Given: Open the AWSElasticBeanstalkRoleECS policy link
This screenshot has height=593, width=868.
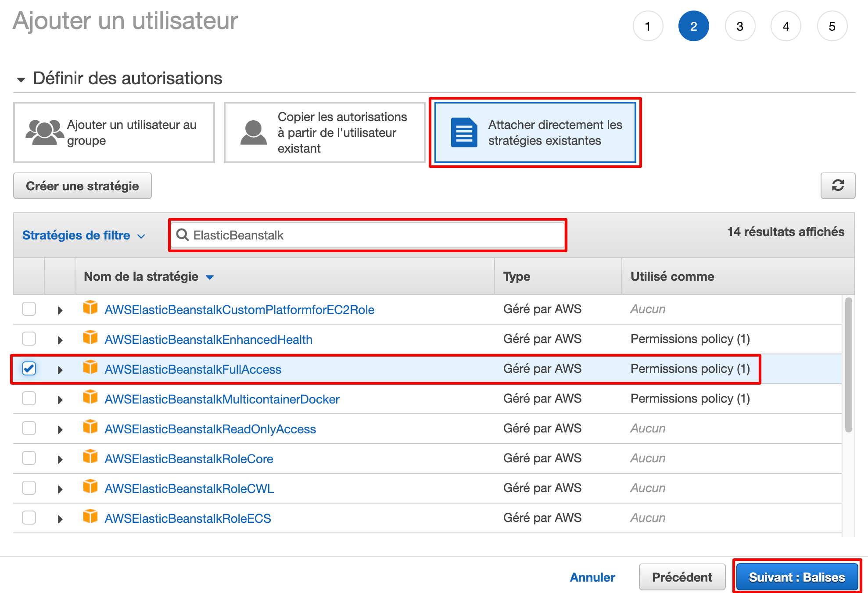Looking at the screenshot, I should [188, 518].
